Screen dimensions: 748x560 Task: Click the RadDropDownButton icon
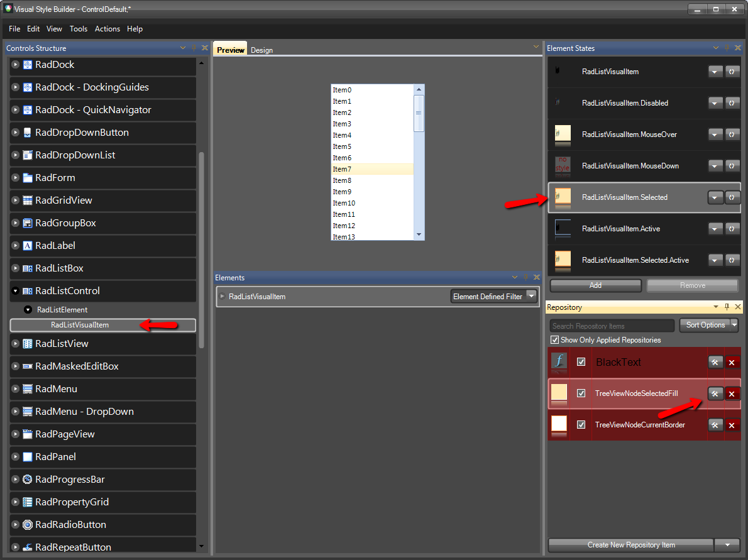click(x=28, y=133)
